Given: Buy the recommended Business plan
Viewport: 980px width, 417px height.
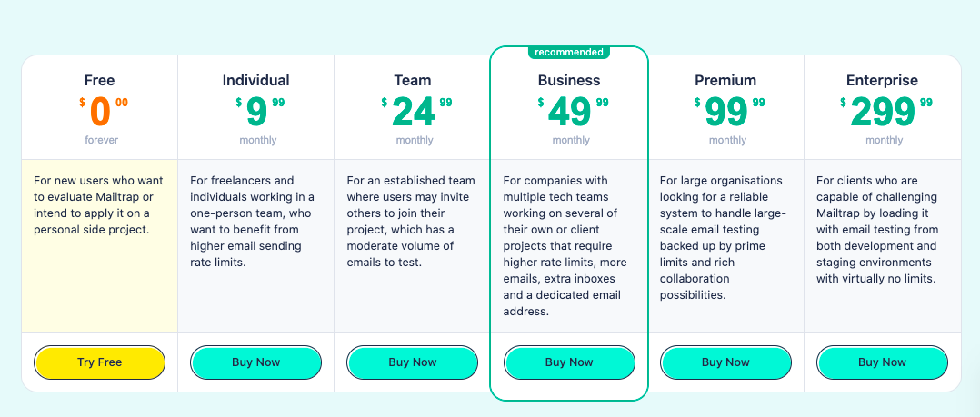Looking at the screenshot, I should pos(569,362).
